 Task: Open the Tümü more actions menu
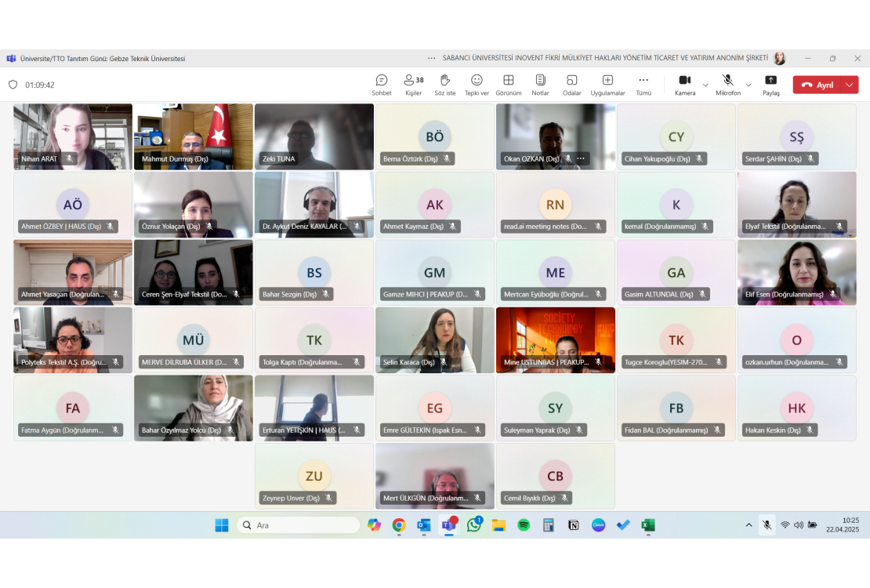click(643, 84)
